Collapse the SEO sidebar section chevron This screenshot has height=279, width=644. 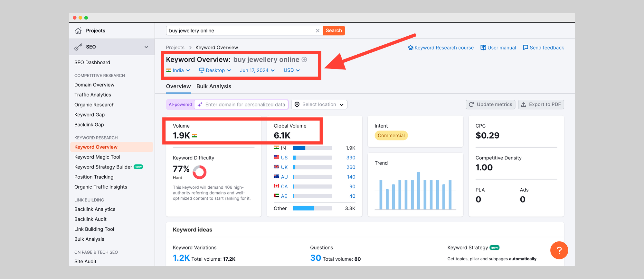pyautogui.click(x=147, y=47)
